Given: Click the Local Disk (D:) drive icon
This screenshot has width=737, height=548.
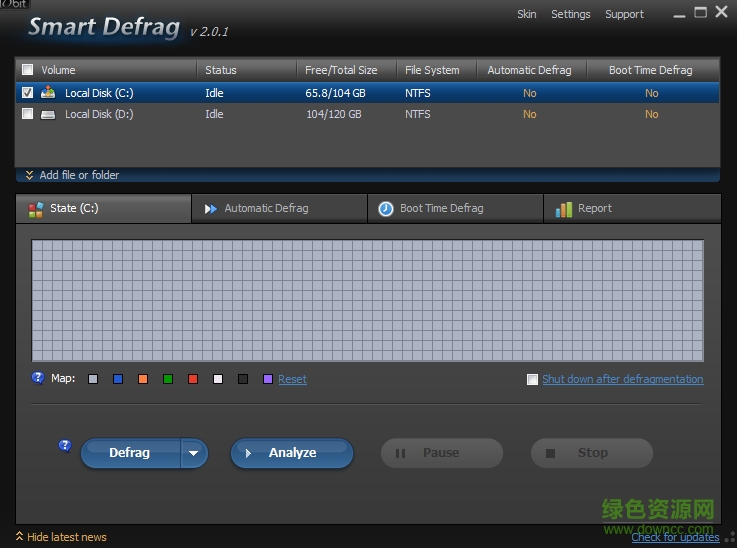Looking at the screenshot, I should pyautogui.click(x=48, y=114).
